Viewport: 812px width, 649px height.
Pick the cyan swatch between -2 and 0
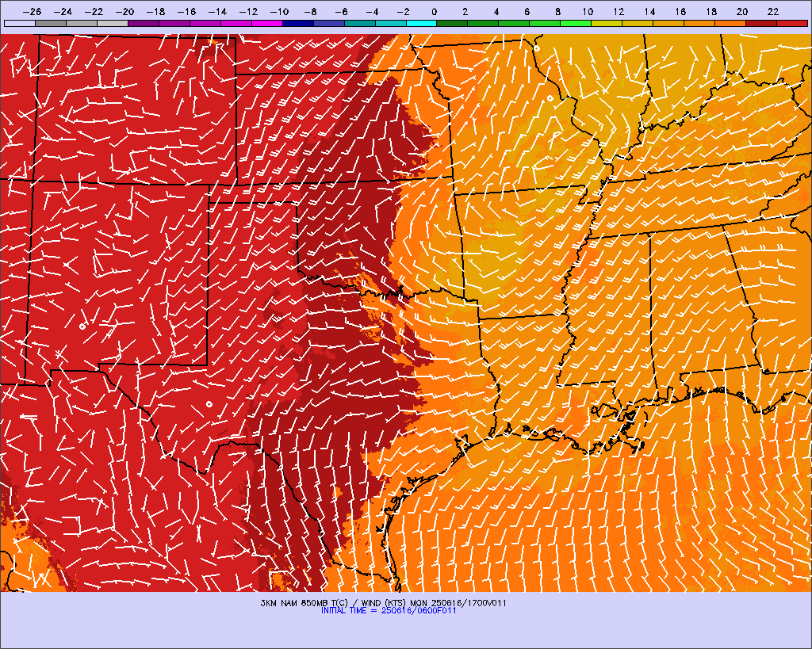[422, 23]
